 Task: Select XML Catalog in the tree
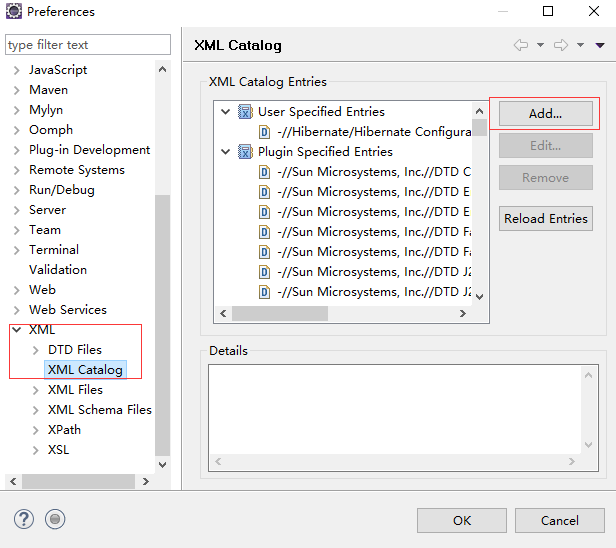pyautogui.click(x=85, y=370)
